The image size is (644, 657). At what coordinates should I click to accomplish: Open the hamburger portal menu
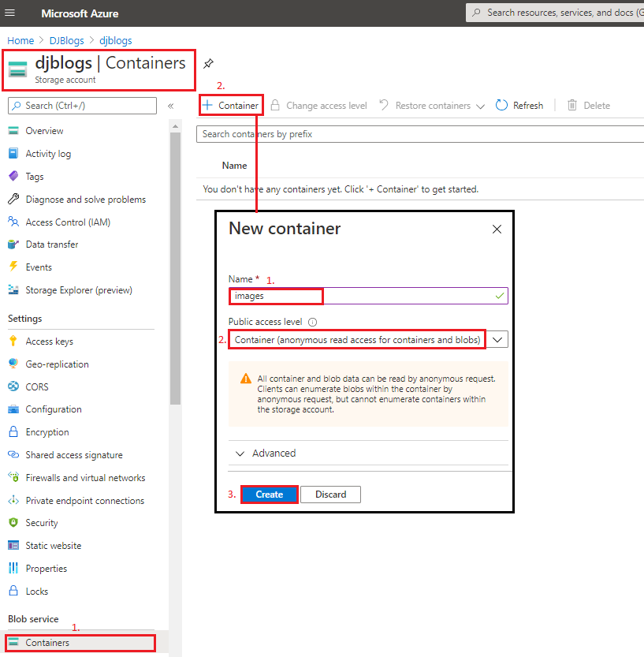point(9,13)
